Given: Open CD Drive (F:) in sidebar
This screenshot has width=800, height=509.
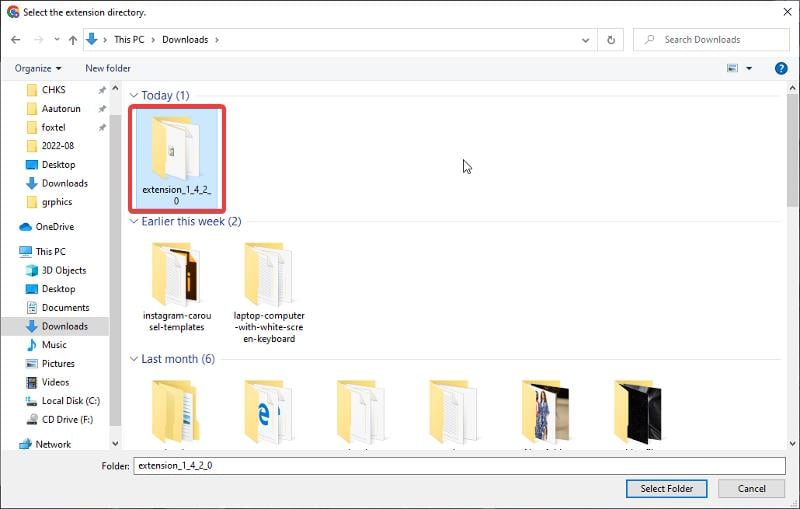Looking at the screenshot, I should tap(67, 420).
